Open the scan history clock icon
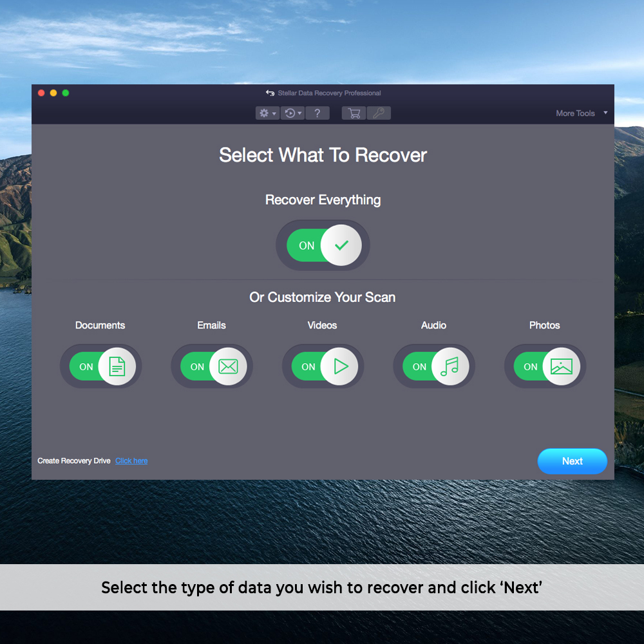644x644 pixels. pos(290,113)
